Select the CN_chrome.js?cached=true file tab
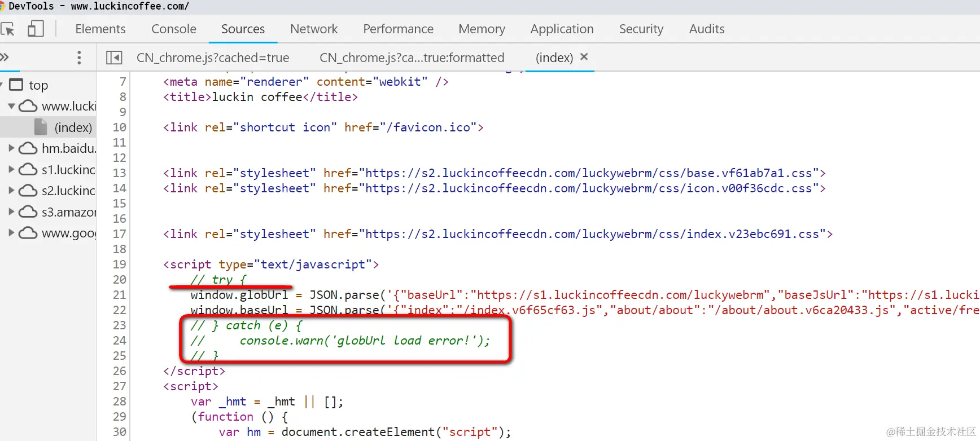This screenshot has height=441, width=980. (x=213, y=58)
